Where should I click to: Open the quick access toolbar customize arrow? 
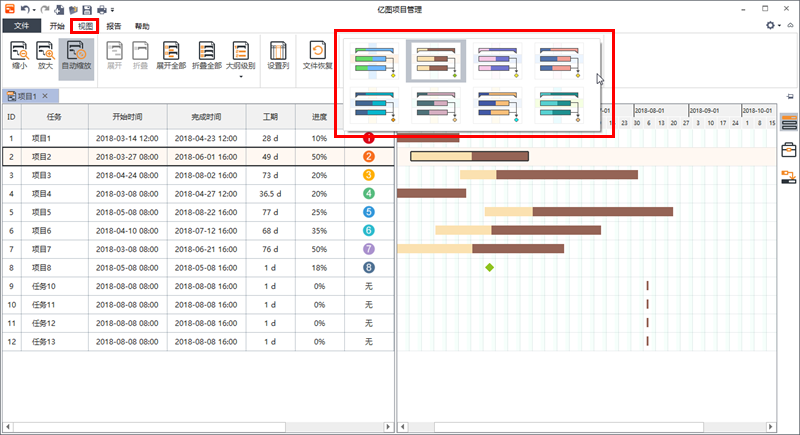click(112, 10)
